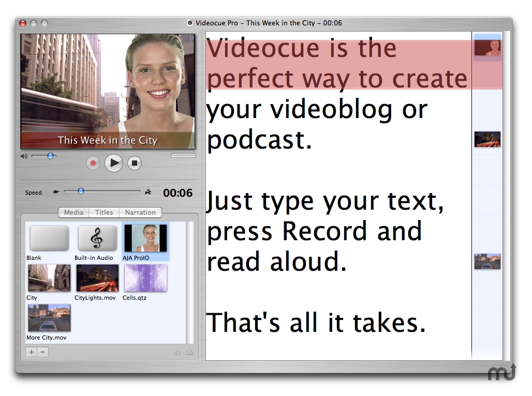532x396 pixels.
Task: Click the highlighted script sentence in the prompter
Action: coord(336,62)
